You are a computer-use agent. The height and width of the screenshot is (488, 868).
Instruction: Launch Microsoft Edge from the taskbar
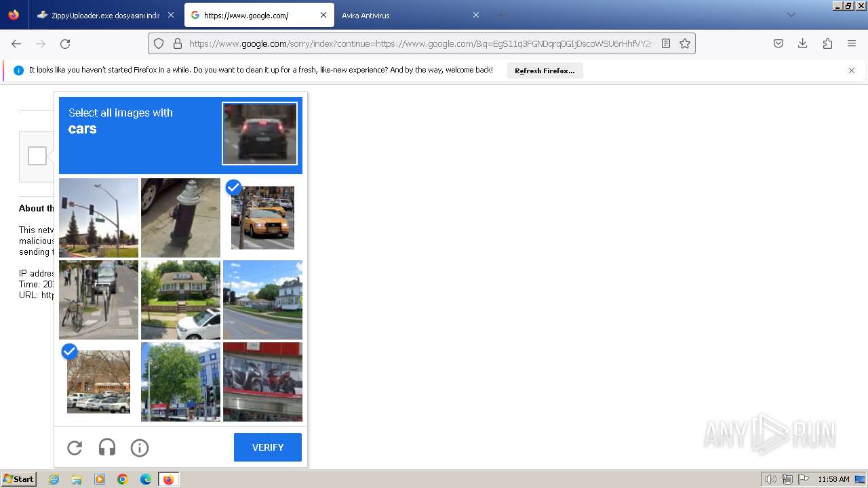click(146, 479)
